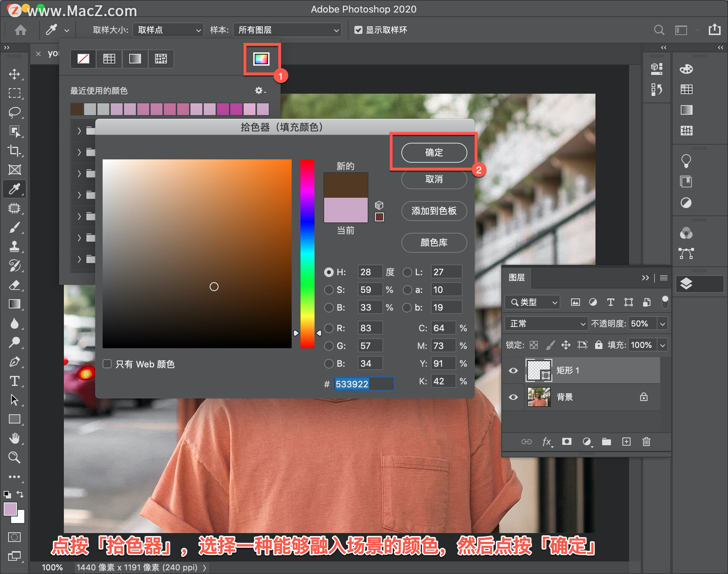Open the sample size 取样点 dropdown

click(168, 30)
